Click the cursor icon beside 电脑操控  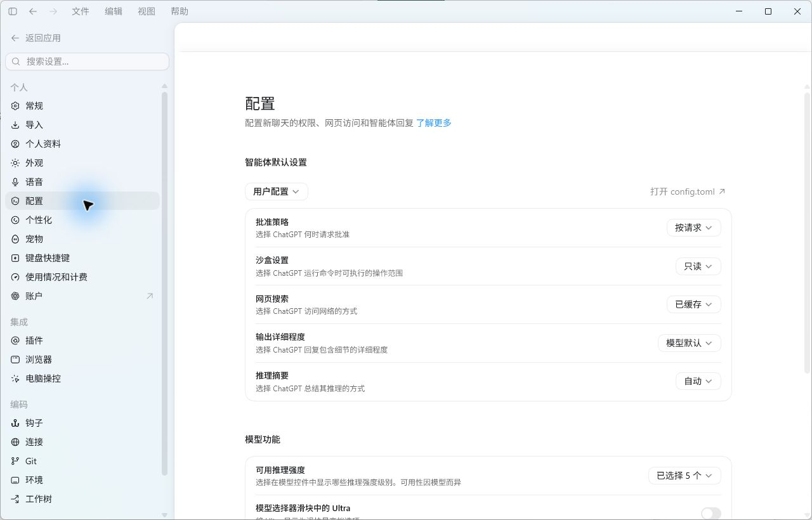(15, 379)
